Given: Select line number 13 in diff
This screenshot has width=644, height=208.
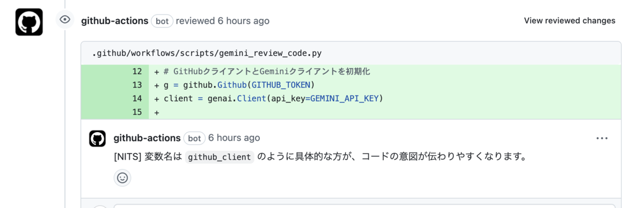Looking at the screenshot, I should [x=137, y=85].
